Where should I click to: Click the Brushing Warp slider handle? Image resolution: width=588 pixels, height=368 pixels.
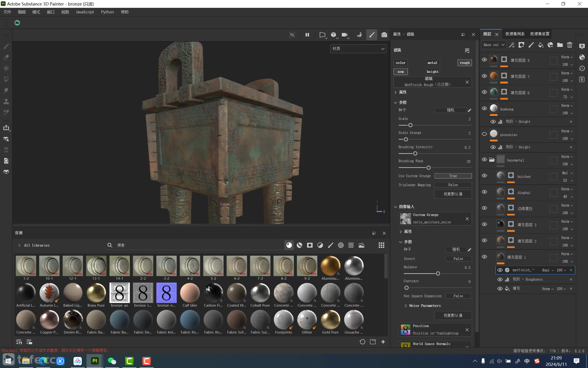click(428, 168)
